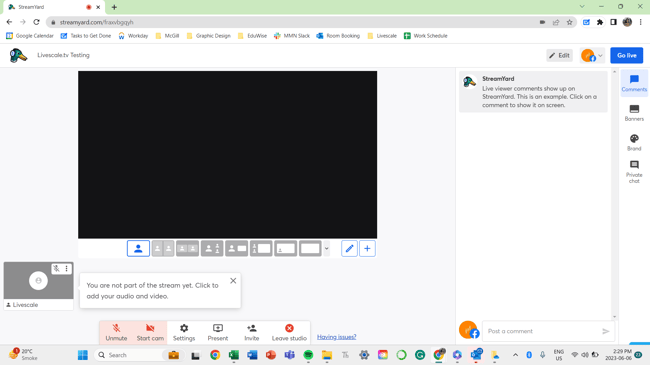Show hidden system tray icons

515,355
